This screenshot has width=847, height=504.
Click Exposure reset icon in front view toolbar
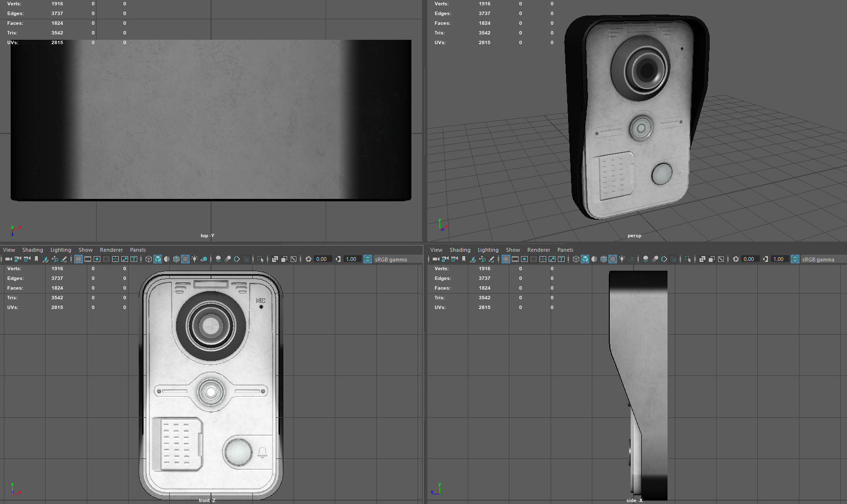coord(309,259)
